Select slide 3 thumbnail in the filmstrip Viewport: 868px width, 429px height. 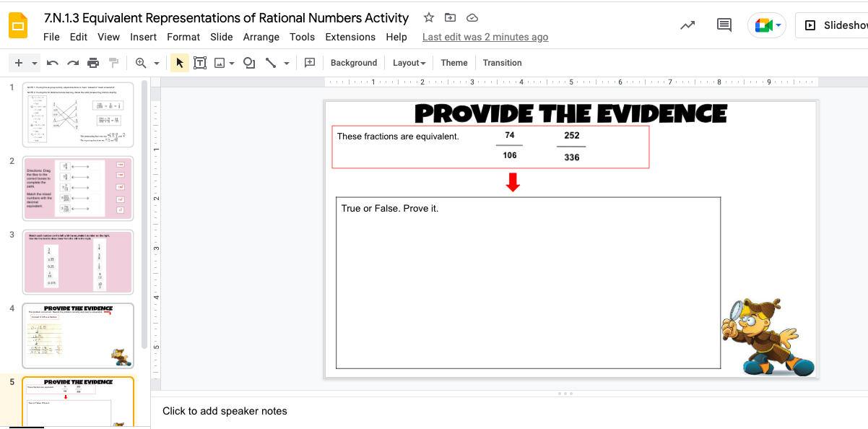tap(78, 261)
